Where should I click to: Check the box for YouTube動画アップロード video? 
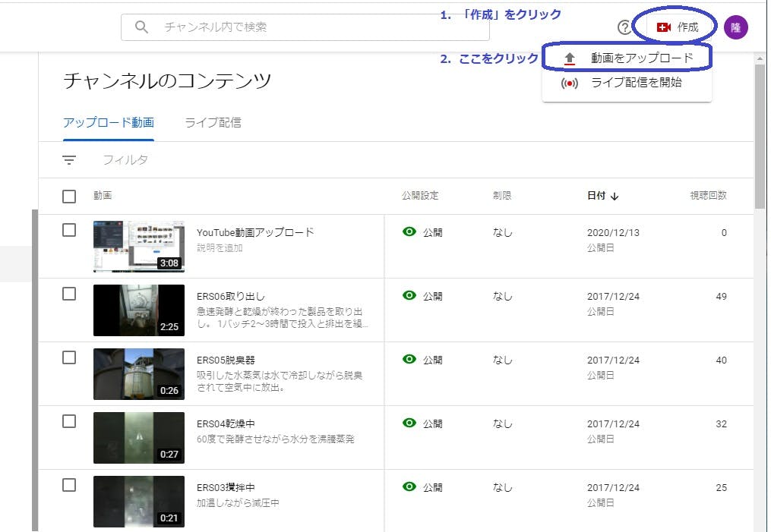[69, 230]
